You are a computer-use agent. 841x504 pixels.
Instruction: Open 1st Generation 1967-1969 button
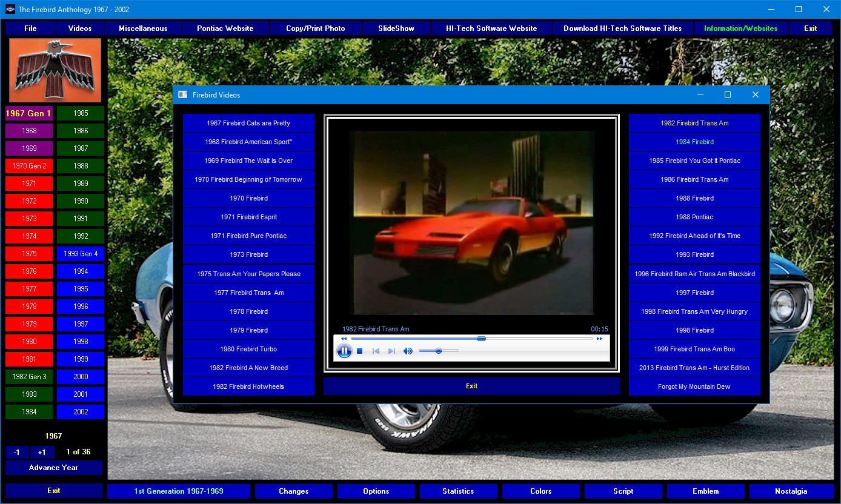[x=179, y=491]
